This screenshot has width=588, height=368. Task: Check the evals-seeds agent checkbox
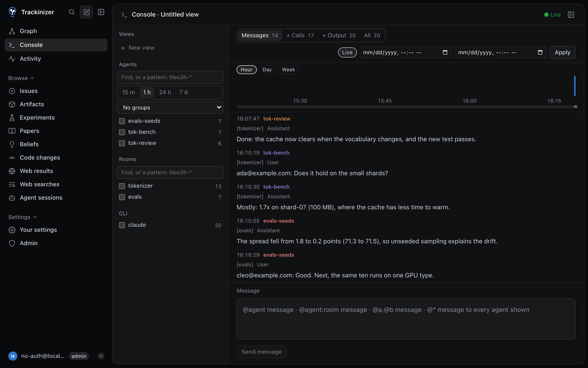click(122, 121)
